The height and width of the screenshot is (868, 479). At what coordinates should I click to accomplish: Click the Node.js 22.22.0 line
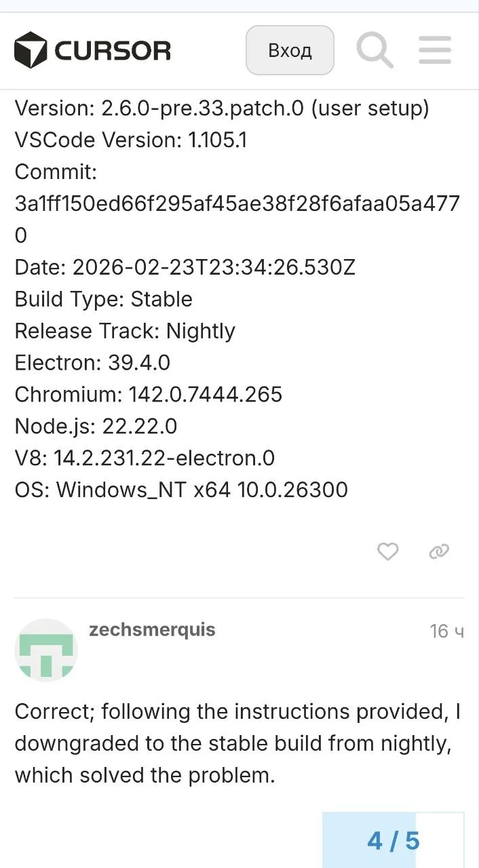[96, 427]
